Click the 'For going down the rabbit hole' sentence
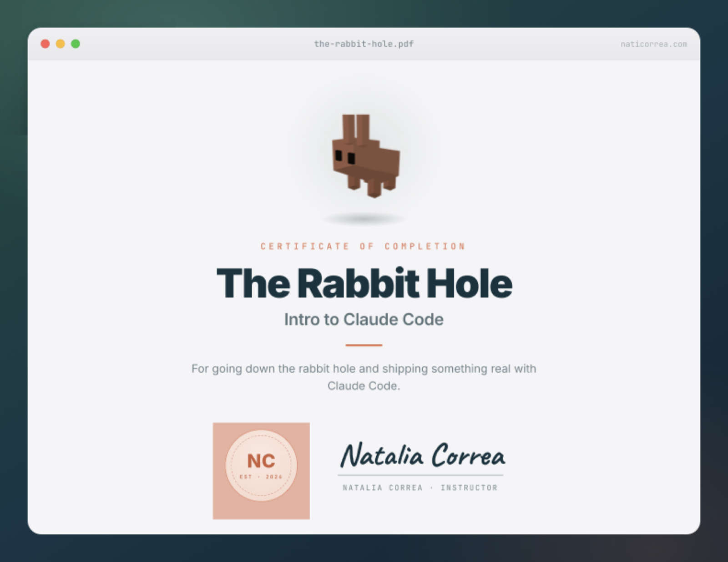Viewport: 728px width, 562px height. point(364,377)
